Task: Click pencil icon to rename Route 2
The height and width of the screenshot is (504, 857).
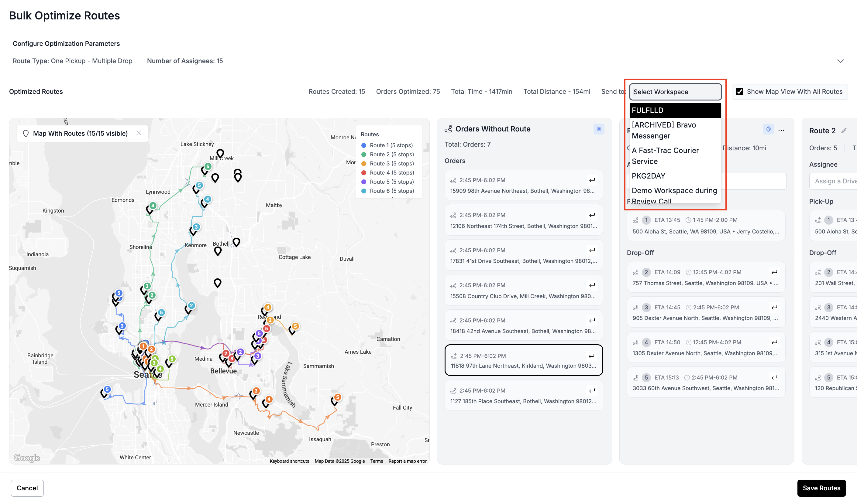Action: [844, 131]
